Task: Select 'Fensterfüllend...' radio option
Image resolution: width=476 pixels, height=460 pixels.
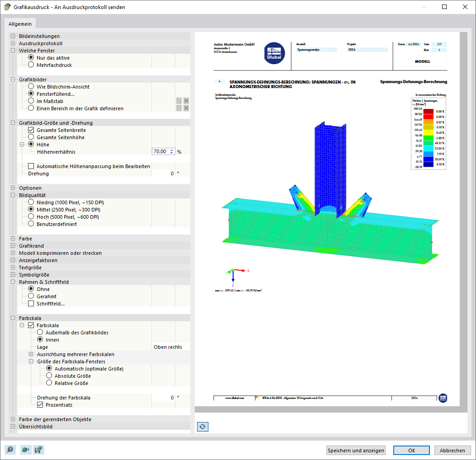Action: tap(31, 94)
